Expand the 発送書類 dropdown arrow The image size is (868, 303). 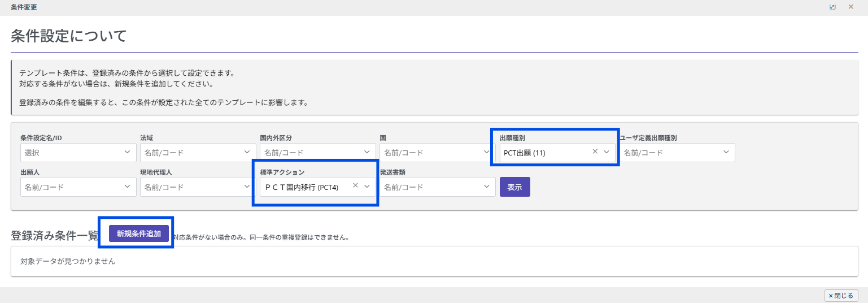(487, 187)
